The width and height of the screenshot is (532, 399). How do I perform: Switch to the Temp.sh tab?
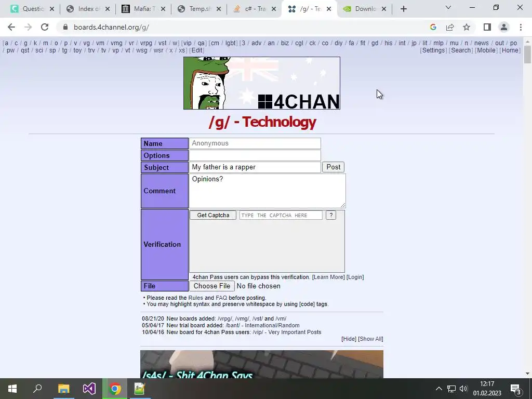coord(199,9)
